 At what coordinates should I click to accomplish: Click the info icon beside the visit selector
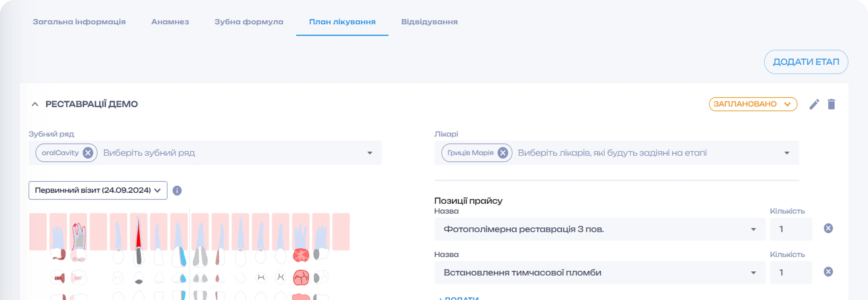click(178, 191)
